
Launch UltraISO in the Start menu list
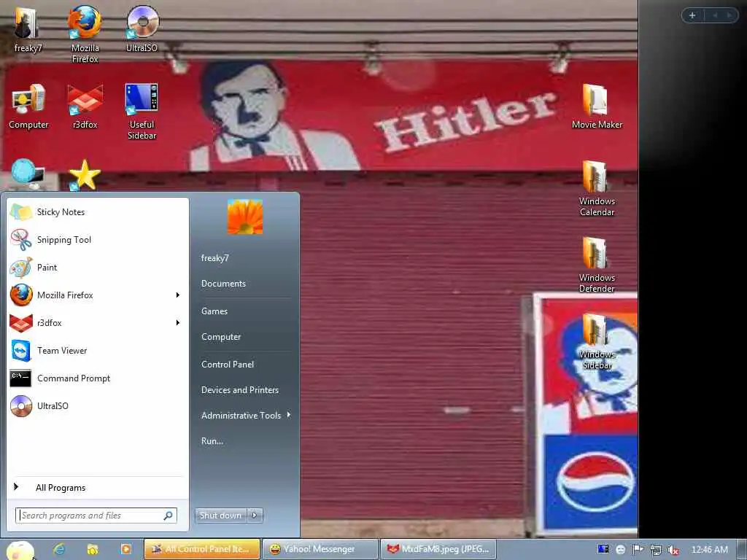[98, 405]
